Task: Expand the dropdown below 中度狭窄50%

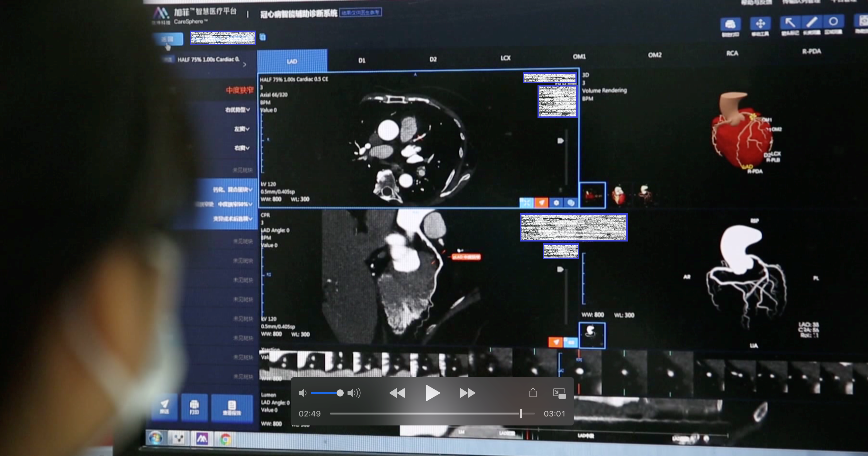Action: (x=232, y=219)
